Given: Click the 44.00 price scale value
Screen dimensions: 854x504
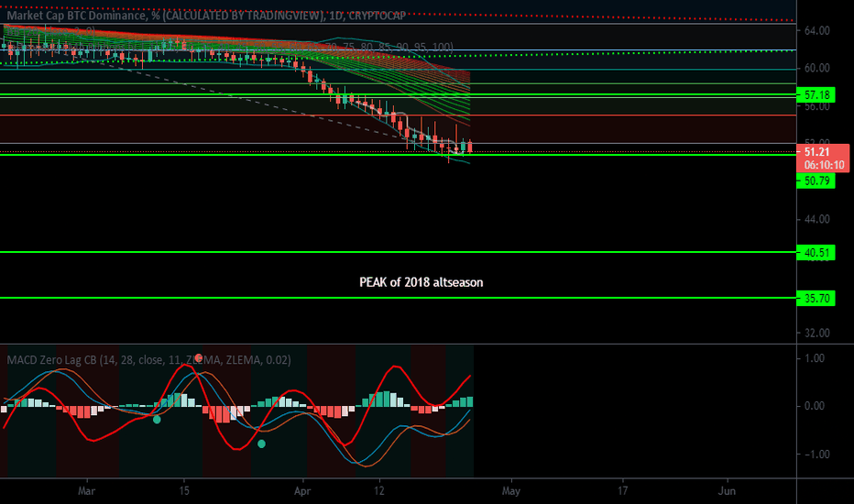Looking at the screenshot, I should tap(817, 219).
